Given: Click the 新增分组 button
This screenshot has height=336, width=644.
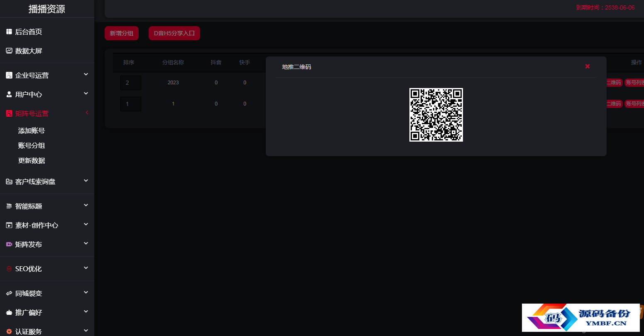Looking at the screenshot, I should pos(122,33).
